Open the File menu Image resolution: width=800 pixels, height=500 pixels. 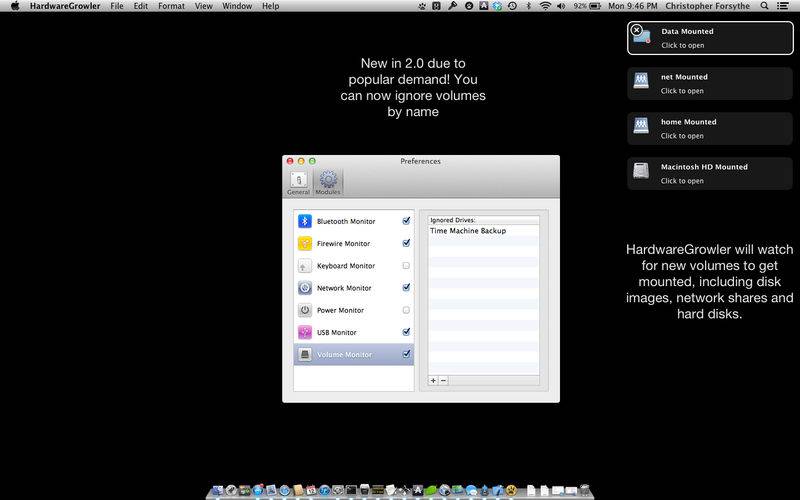[x=117, y=6]
